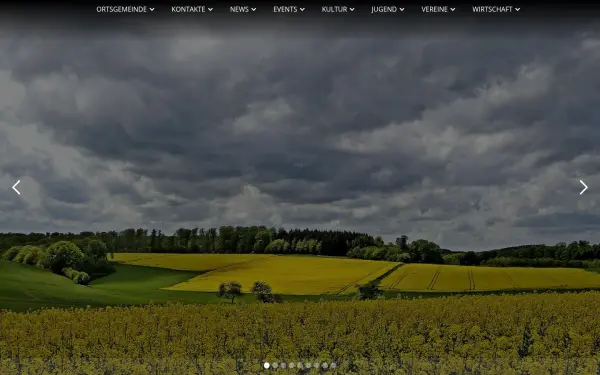Open the VEREINE menu
This screenshot has height=375, width=600.
pos(438,9)
